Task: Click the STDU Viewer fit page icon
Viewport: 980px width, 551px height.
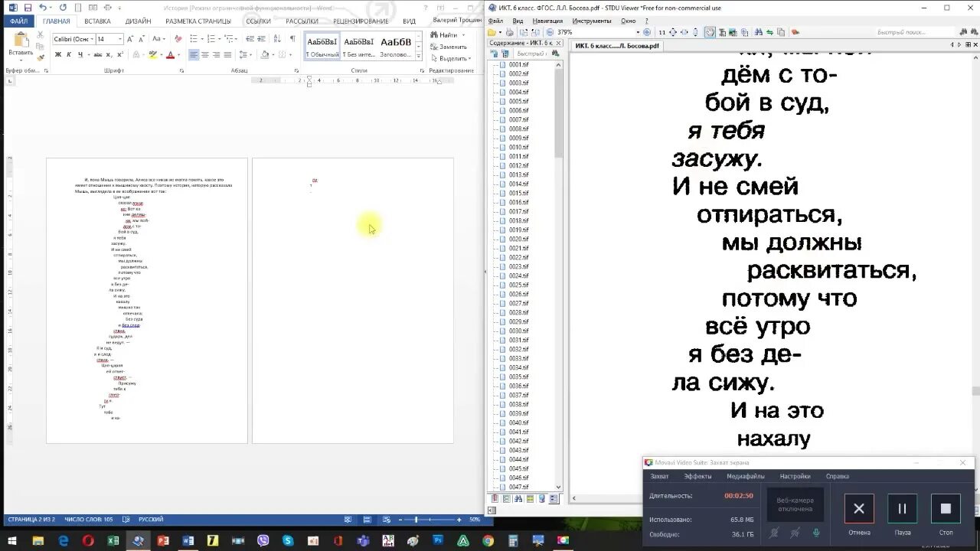Action: click(673, 32)
